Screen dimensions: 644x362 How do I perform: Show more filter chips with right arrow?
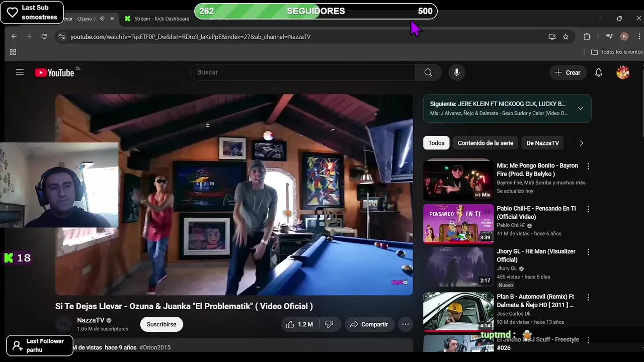click(x=582, y=143)
